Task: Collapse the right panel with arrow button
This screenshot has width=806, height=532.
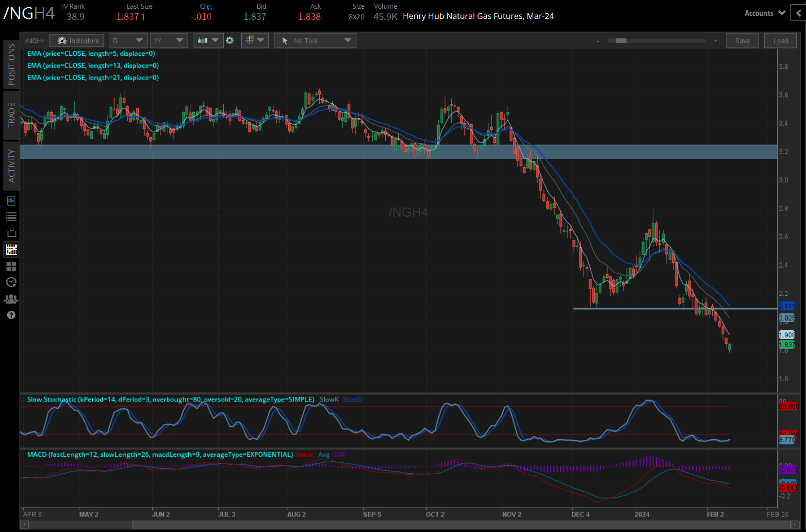Action: click(798, 13)
